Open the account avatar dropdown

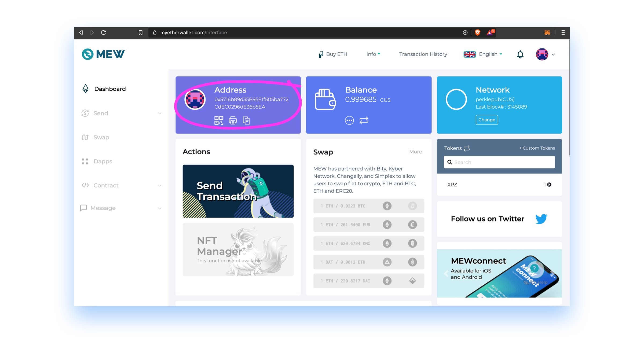click(x=545, y=54)
